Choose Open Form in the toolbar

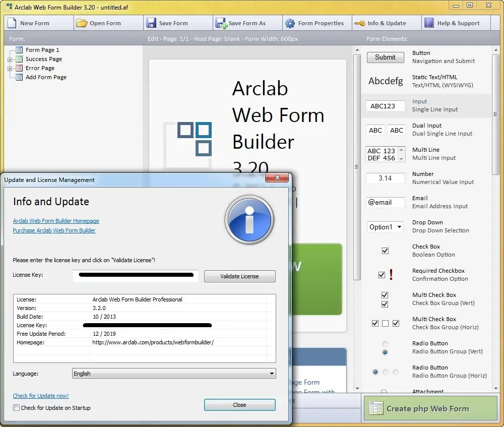click(x=109, y=23)
